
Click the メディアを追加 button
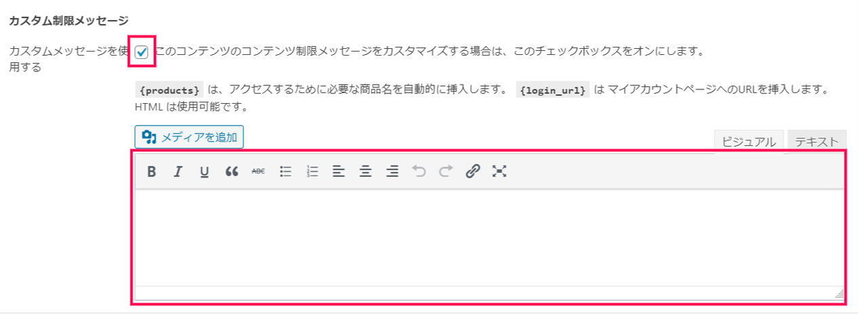(189, 138)
